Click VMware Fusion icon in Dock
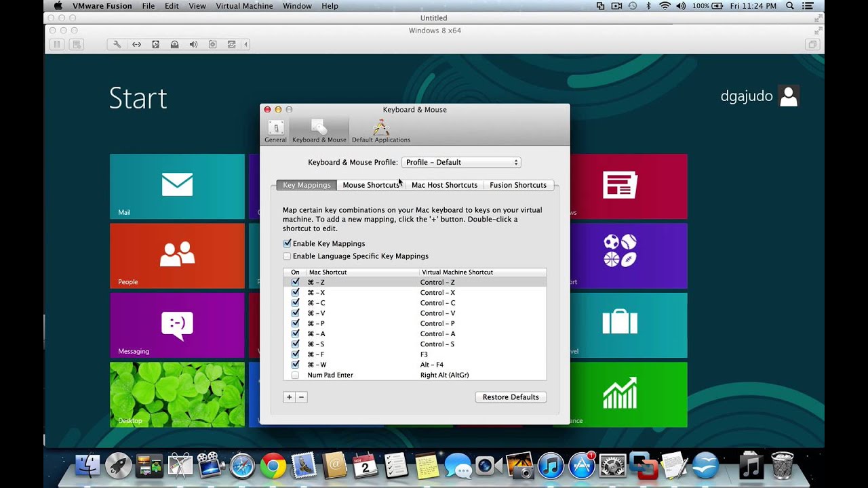The image size is (868, 488). pyautogui.click(x=644, y=466)
